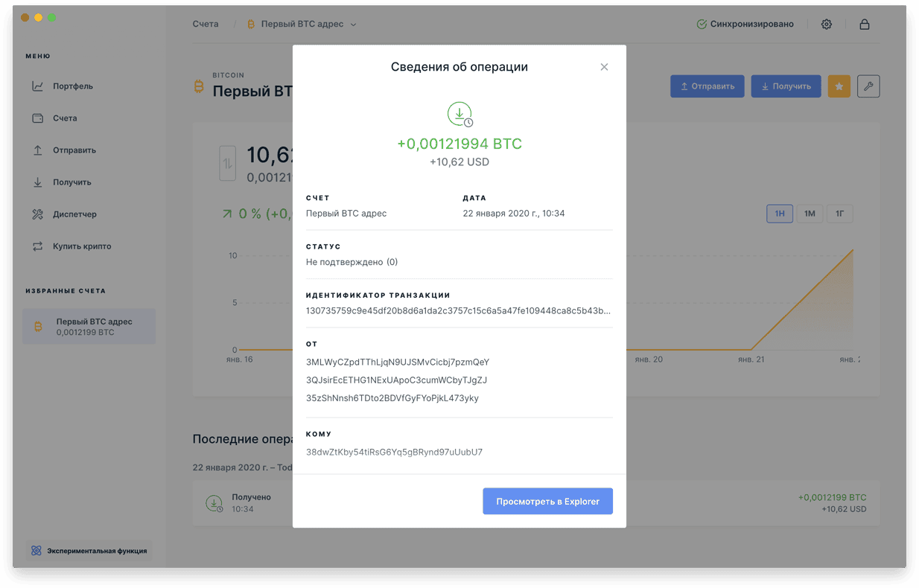Select the 1Н chart range
Screen dimensions: 919x588
pos(780,214)
